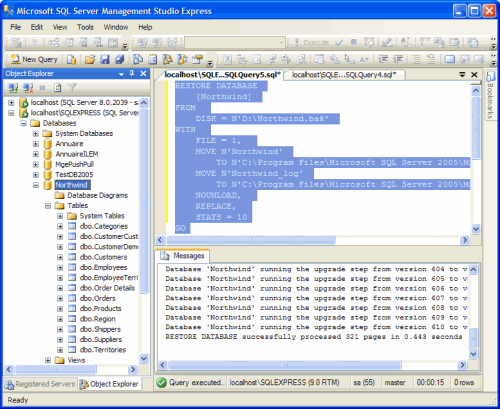Click the System Tables folder
Screen dimensions: 500x409
point(102,216)
